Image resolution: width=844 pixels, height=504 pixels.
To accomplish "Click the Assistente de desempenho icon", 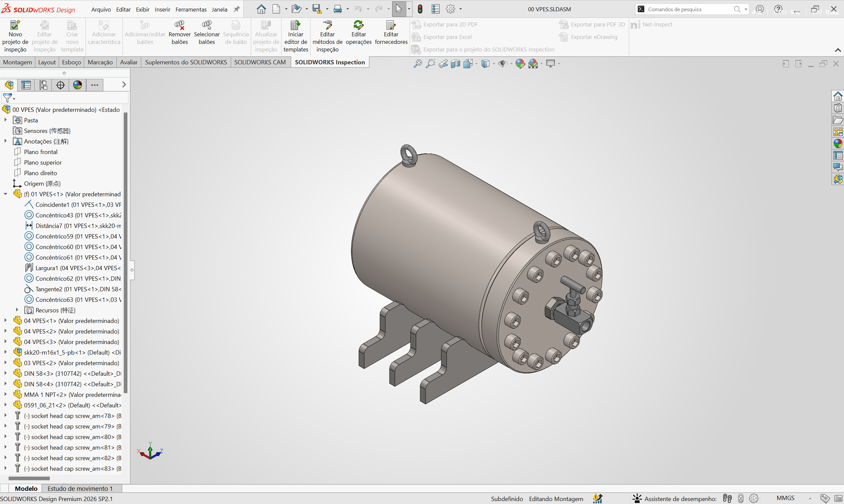I will pyautogui.click(x=637, y=498).
